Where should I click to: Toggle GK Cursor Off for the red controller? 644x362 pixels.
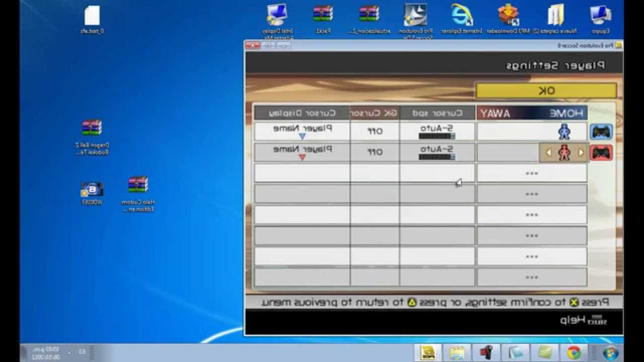pyautogui.click(x=375, y=152)
